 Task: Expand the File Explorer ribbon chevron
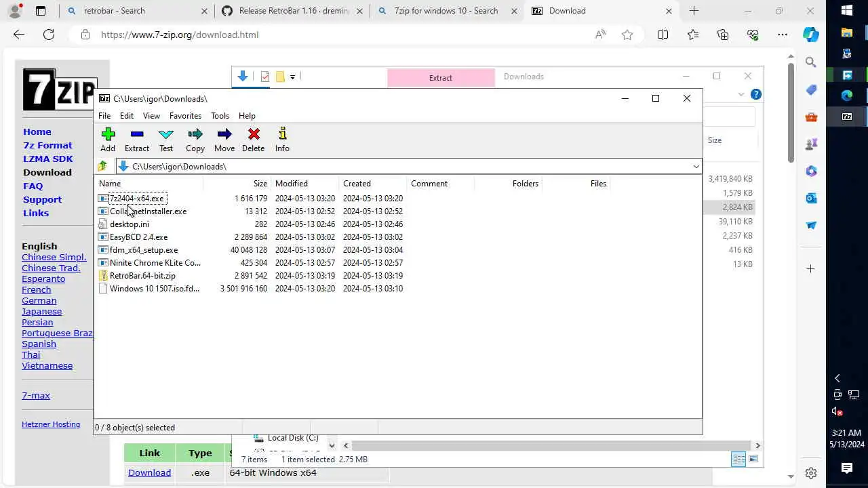pos(741,94)
